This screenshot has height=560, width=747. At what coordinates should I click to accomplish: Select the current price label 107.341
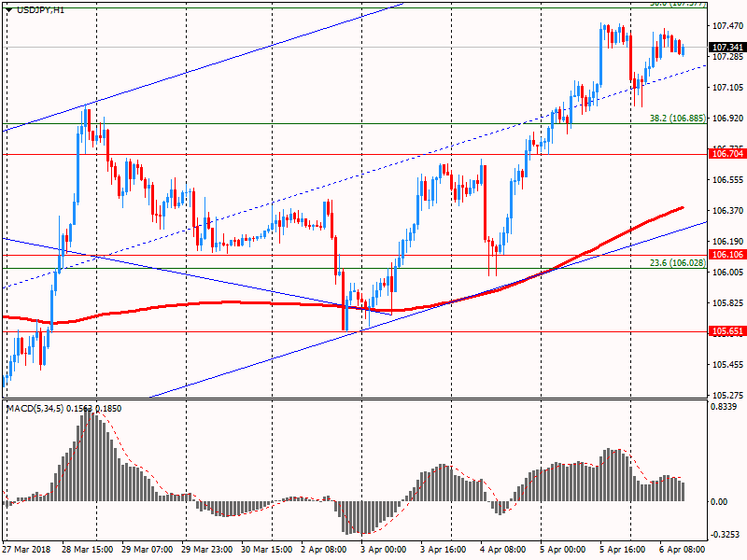(x=727, y=48)
